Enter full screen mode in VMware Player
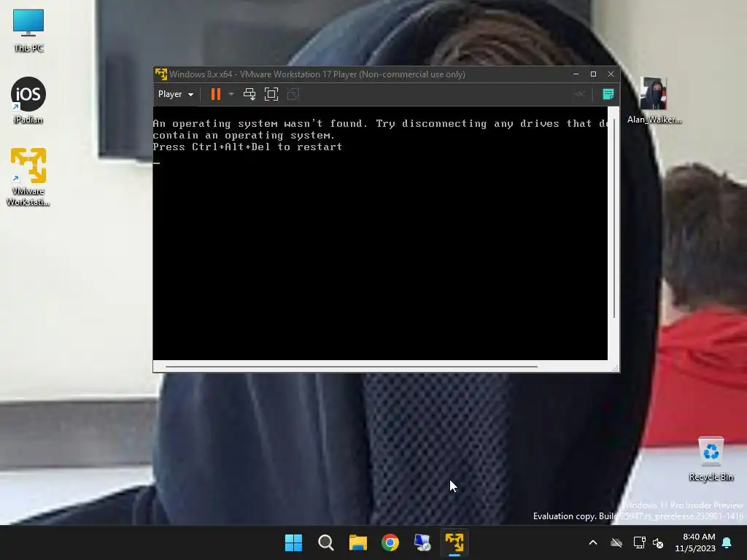The height and width of the screenshot is (560, 747). [x=271, y=94]
